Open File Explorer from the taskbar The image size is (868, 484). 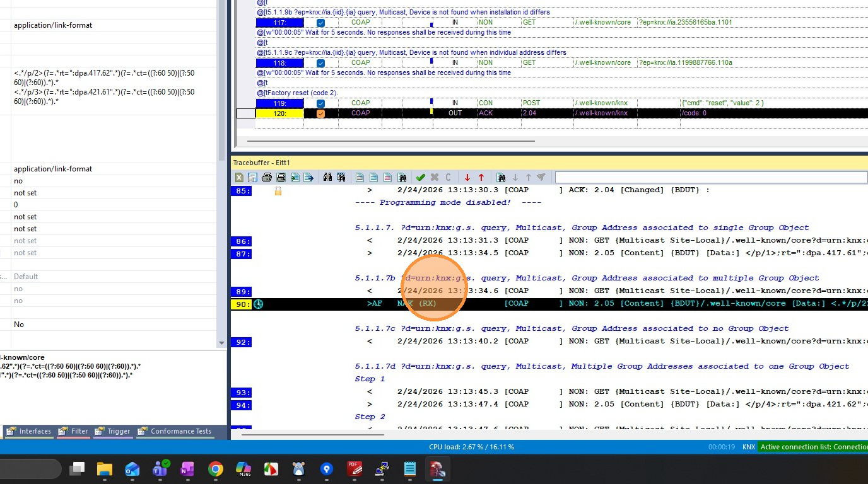[105, 469]
